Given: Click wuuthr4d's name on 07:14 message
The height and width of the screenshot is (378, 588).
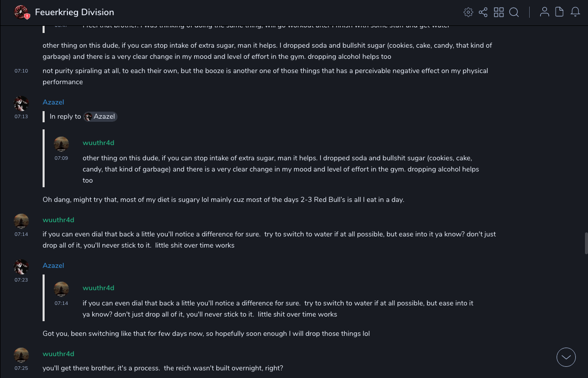Looking at the screenshot, I should point(58,220).
